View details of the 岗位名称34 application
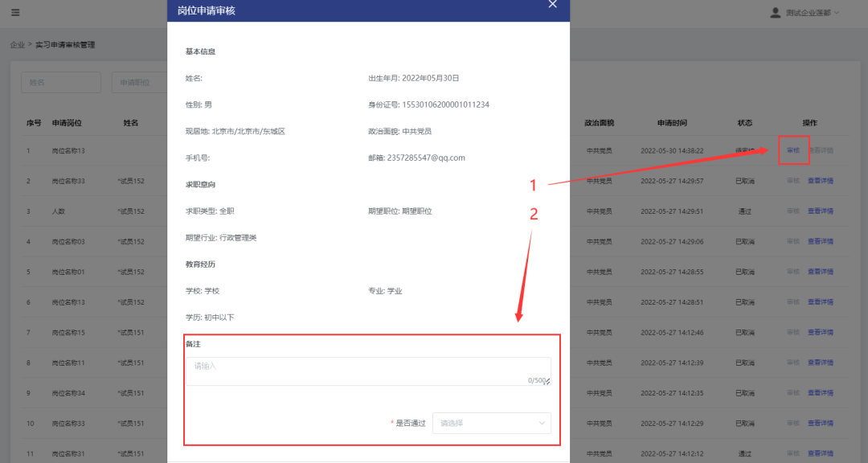The image size is (868, 463). click(x=820, y=392)
